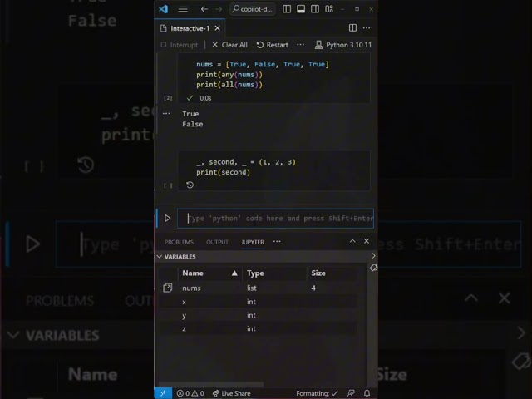This screenshot has height=399, width=532.
Task: Toggle primary side bar layout icon
Action: [287, 9]
